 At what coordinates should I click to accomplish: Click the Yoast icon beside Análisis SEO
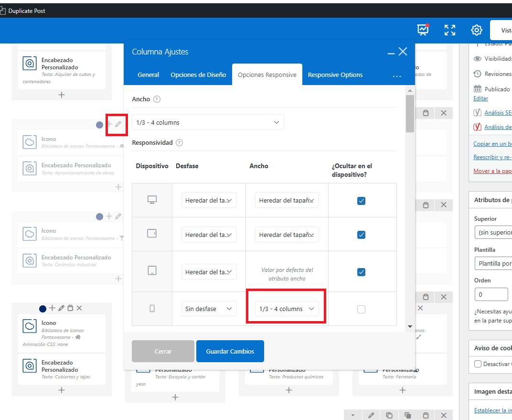pos(478,113)
